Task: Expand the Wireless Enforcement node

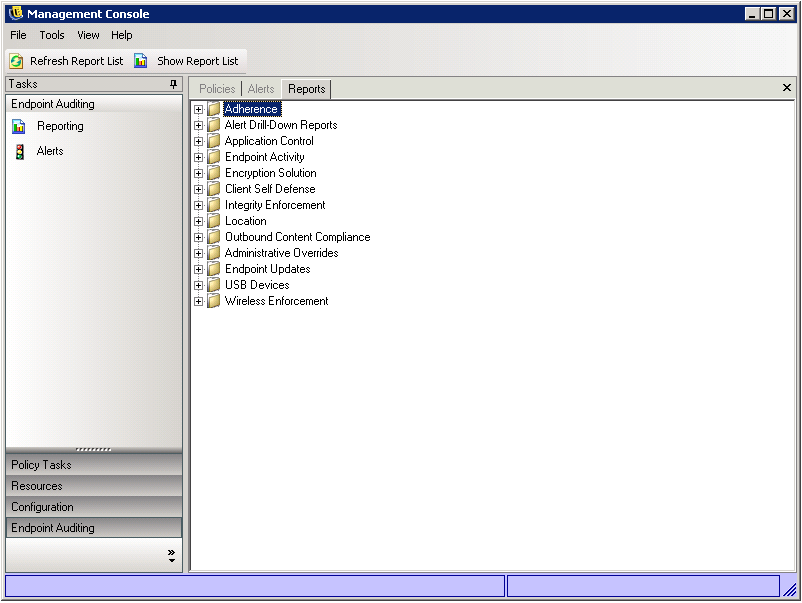Action: click(x=198, y=302)
